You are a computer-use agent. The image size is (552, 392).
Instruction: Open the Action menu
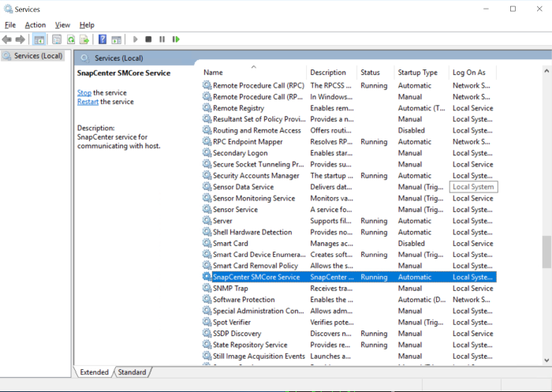click(35, 24)
